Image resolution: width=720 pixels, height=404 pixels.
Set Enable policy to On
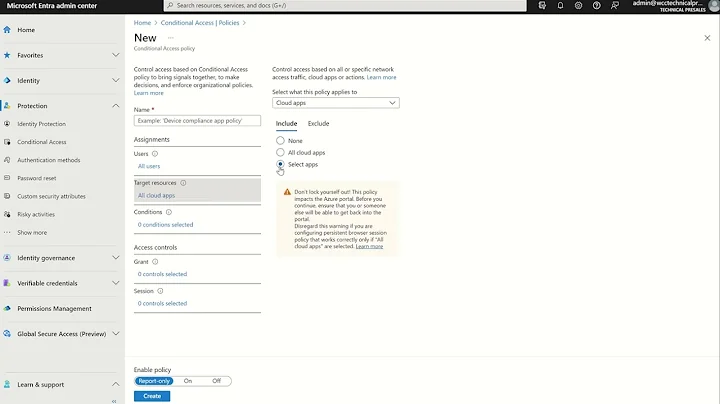[x=188, y=381]
